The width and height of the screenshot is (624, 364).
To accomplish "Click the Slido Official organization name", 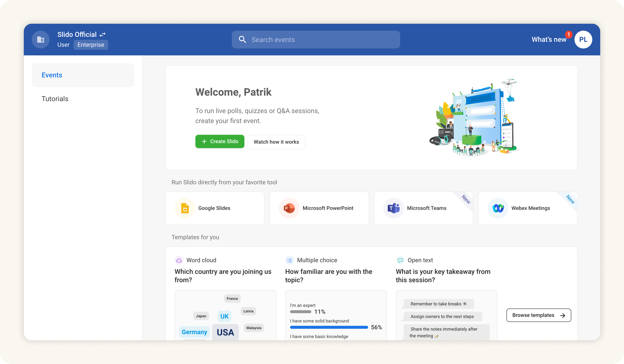I will pos(77,35).
